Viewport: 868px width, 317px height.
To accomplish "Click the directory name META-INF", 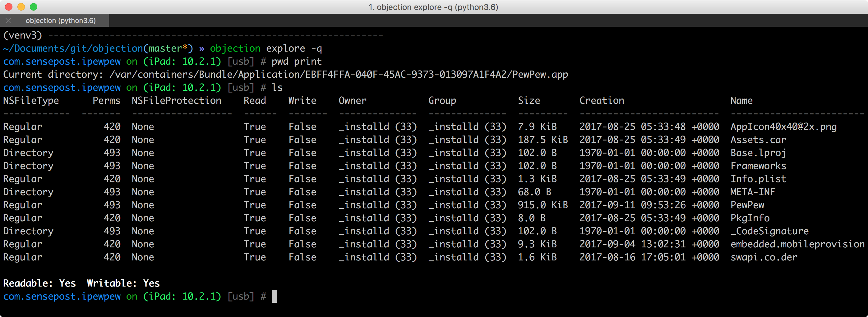I will [x=752, y=192].
